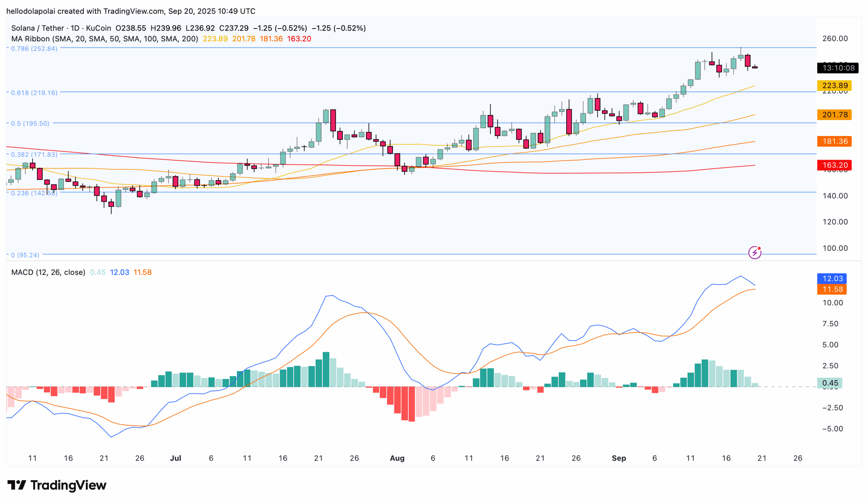Select the 0.382 (171.83) Fibonacci label
Screen dimensions: 868x504
click(x=34, y=154)
